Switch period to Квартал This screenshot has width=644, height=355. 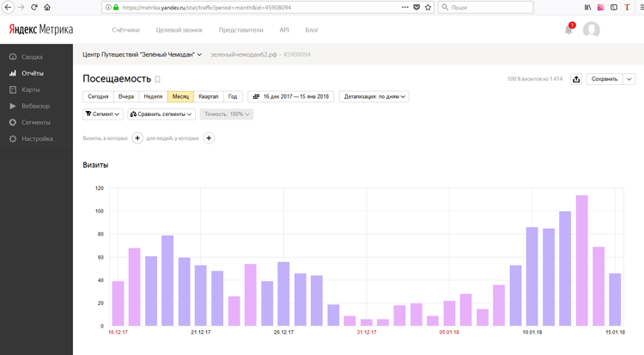[x=209, y=96]
